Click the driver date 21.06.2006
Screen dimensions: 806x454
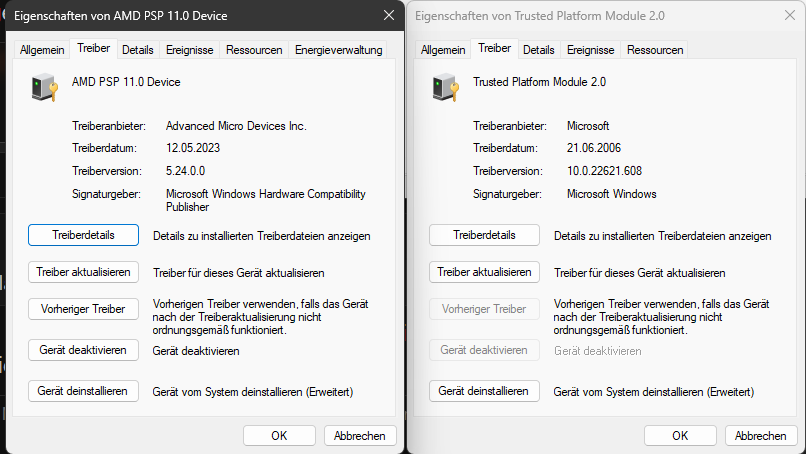(x=594, y=148)
